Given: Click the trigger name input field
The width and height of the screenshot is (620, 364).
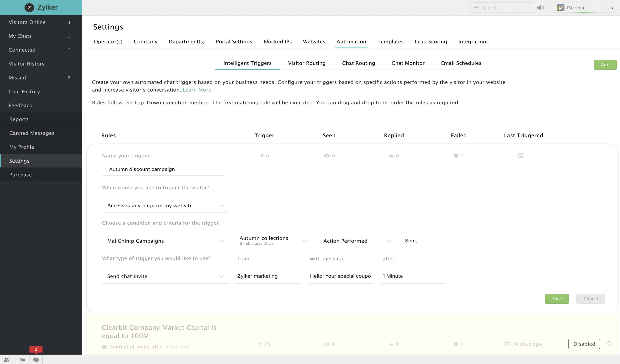Looking at the screenshot, I should coord(163,169).
